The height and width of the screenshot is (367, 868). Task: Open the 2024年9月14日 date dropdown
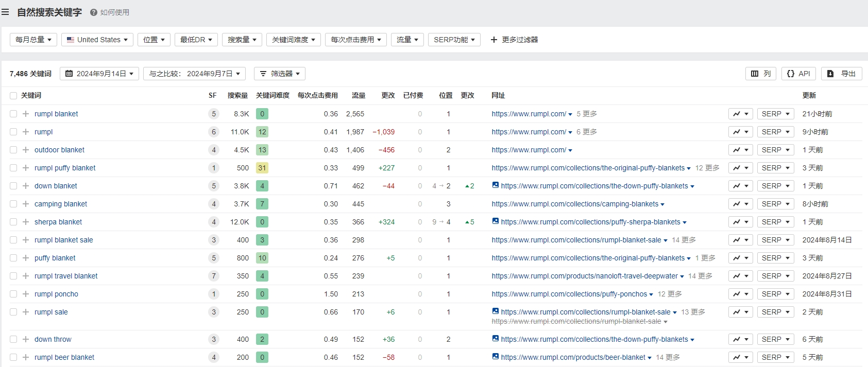pos(99,74)
